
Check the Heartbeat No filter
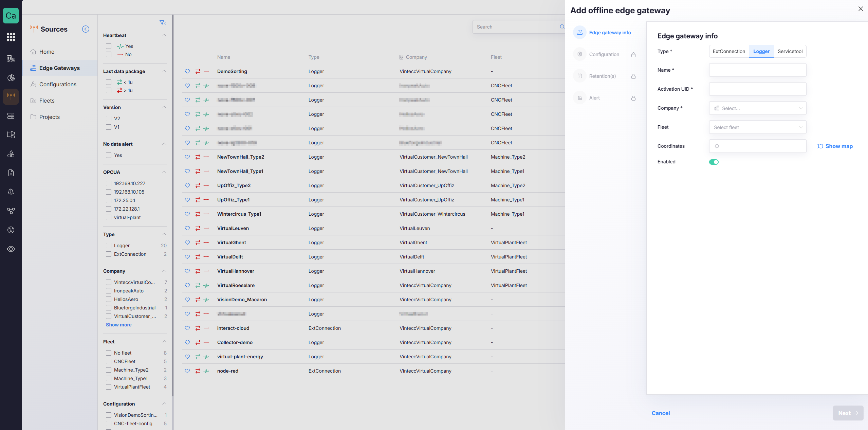(x=109, y=54)
